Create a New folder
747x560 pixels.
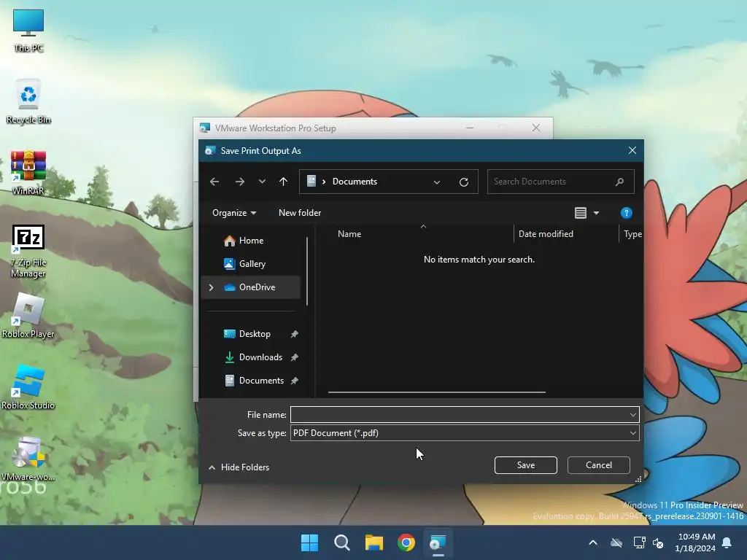(300, 213)
